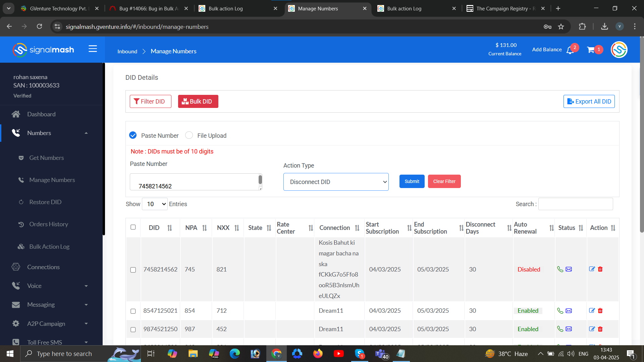Screen dimensions: 644x362
Task: Click the Export All DID button
Action: 589,101
